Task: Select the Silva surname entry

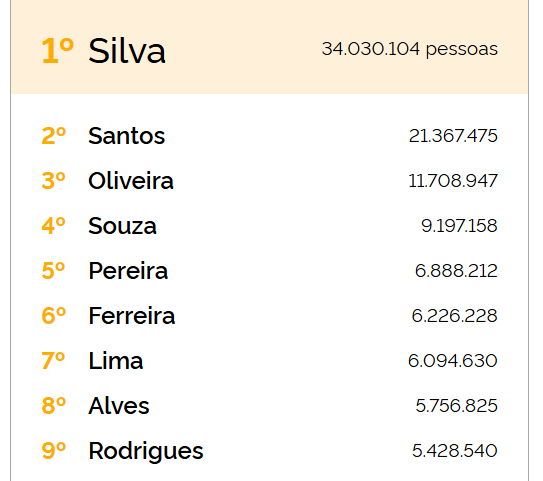Action: 127,51
